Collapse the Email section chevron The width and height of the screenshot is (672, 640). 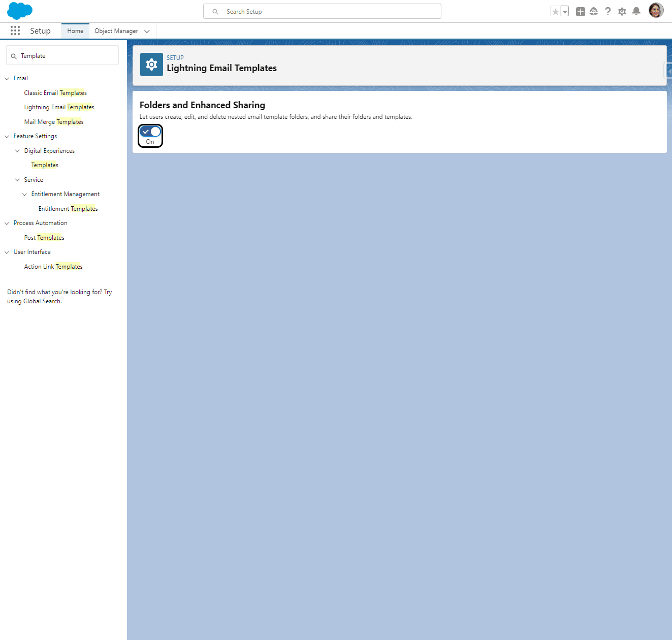coord(7,79)
